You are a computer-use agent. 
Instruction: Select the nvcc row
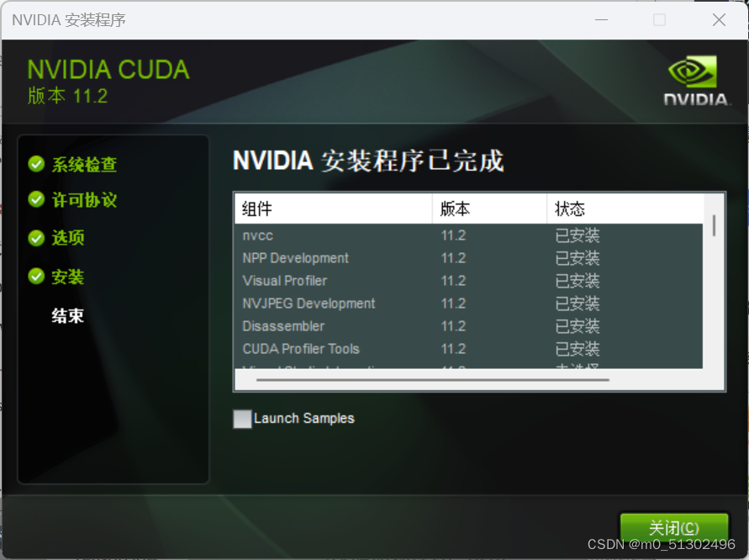[468, 235]
